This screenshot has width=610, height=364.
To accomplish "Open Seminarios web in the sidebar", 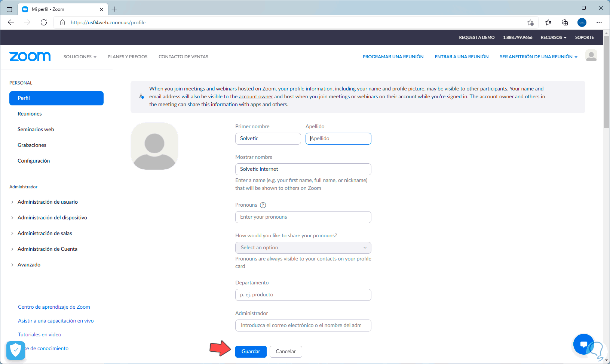I will pyautogui.click(x=36, y=130).
